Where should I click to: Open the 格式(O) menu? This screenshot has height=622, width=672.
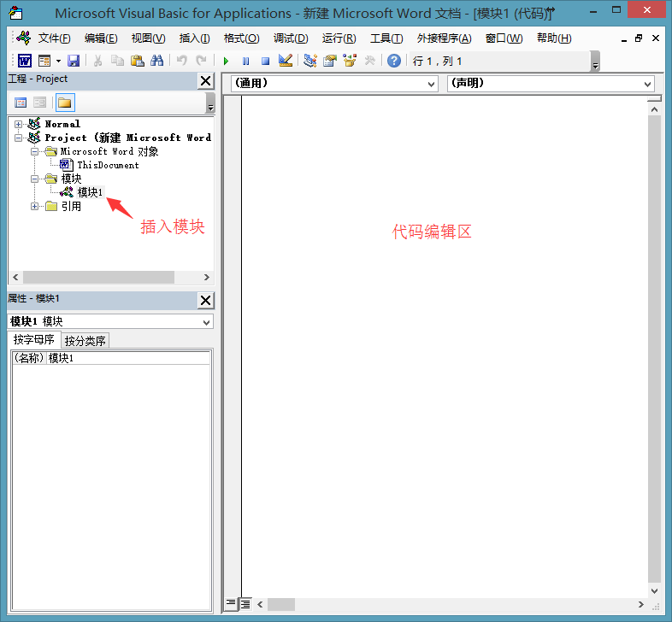pos(242,38)
